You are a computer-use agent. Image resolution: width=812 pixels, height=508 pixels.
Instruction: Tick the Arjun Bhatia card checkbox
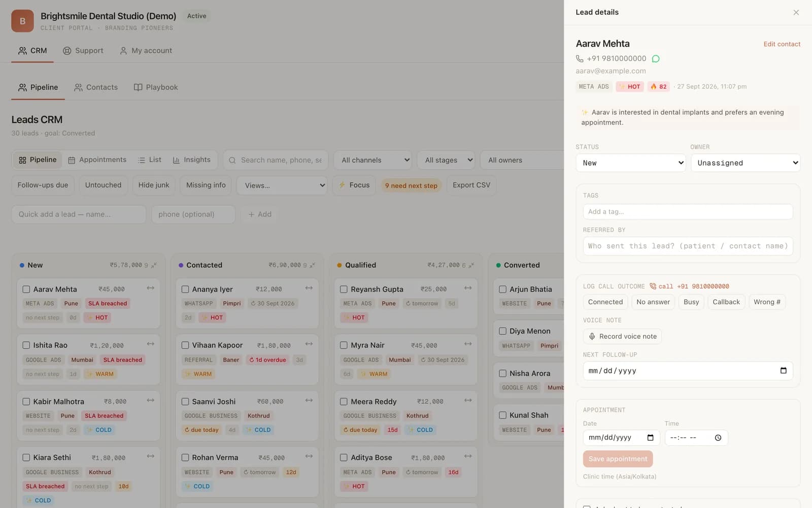click(x=502, y=289)
